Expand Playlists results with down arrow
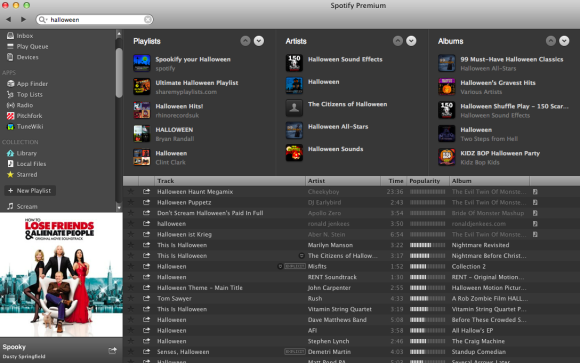Screen dimensions: 580x363 click(259, 41)
